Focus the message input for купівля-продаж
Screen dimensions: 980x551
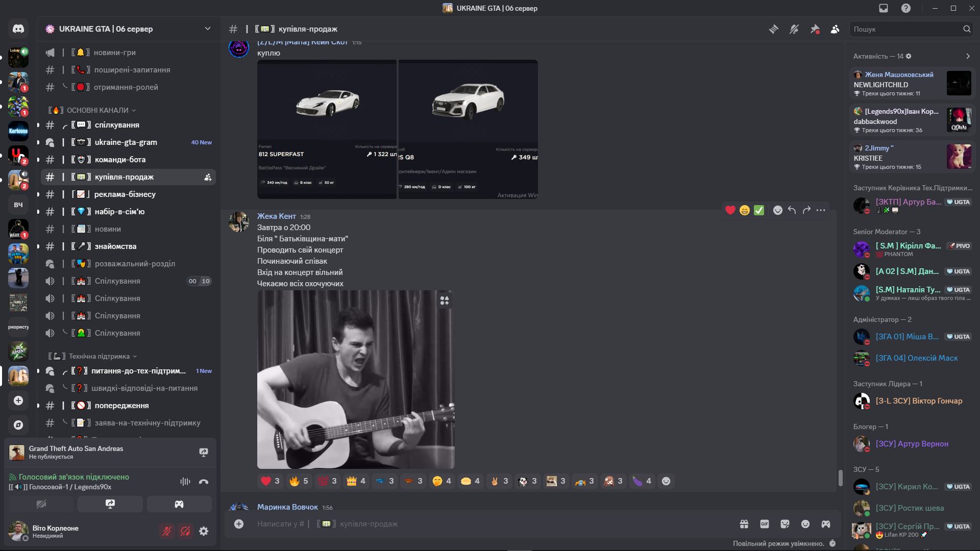pos(490,524)
